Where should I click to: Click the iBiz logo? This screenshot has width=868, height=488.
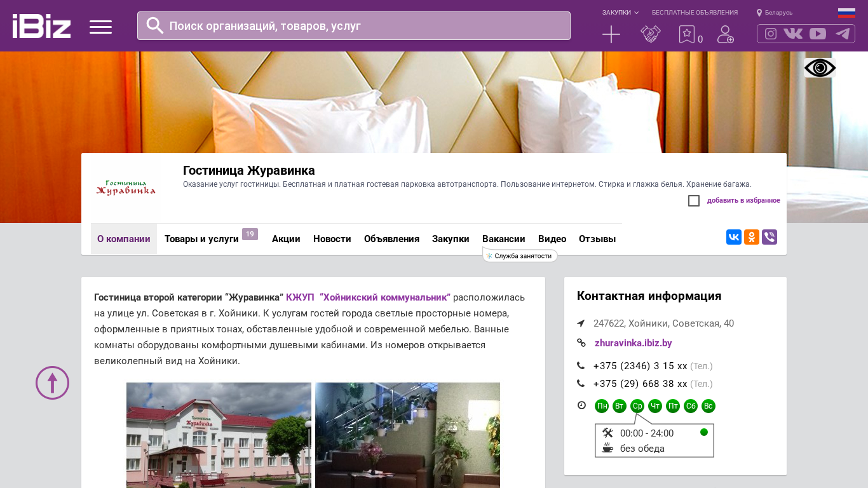point(41,26)
